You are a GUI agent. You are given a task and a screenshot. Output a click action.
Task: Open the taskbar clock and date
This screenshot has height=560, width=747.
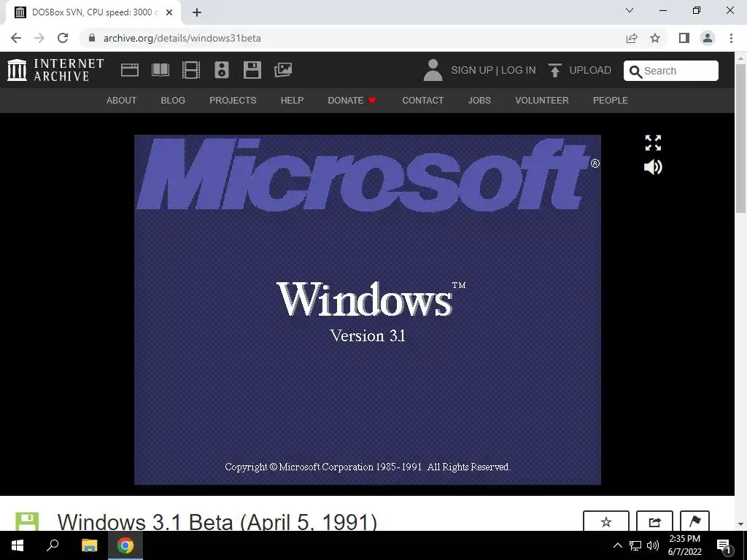(684, 545)
